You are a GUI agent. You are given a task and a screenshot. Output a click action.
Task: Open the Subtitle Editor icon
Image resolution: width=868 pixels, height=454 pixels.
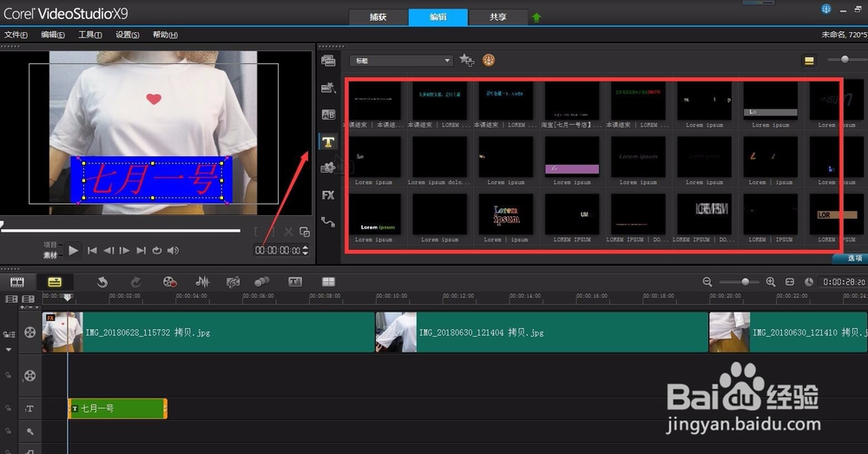(x=295, y=282)
